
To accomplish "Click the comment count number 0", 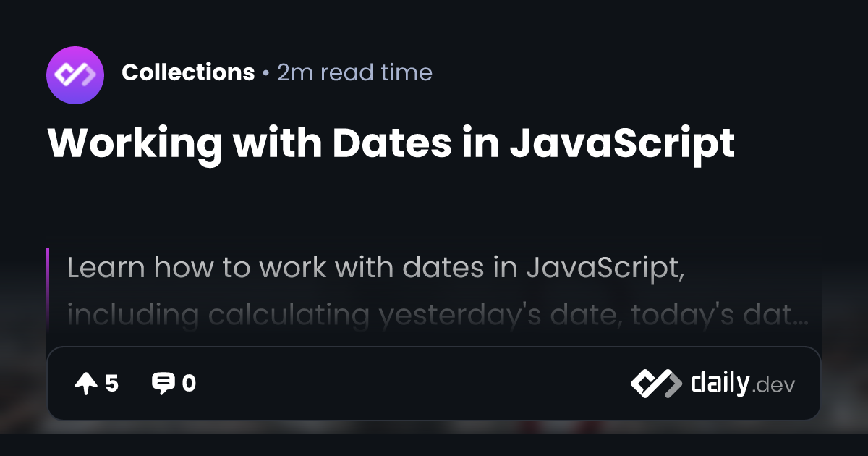I will (189, 384).
